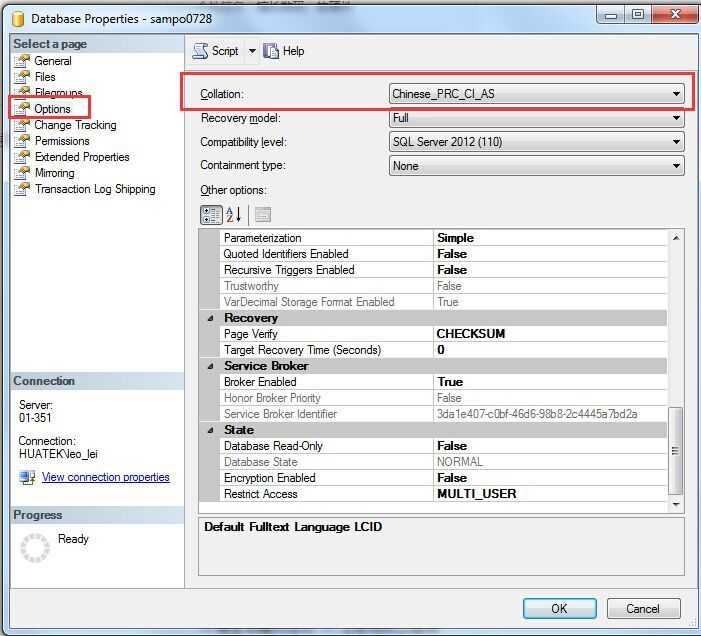Click the Filegroups page icon

[22, 93]
